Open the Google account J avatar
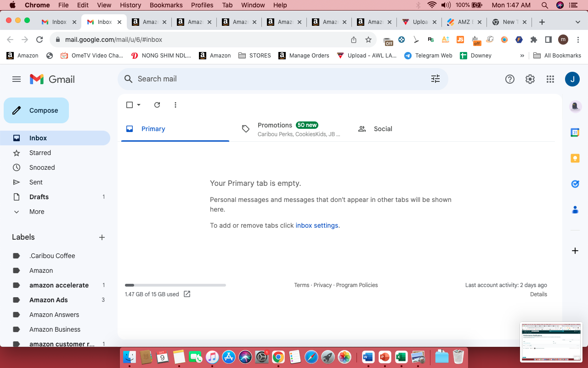 tap(572, 79)
